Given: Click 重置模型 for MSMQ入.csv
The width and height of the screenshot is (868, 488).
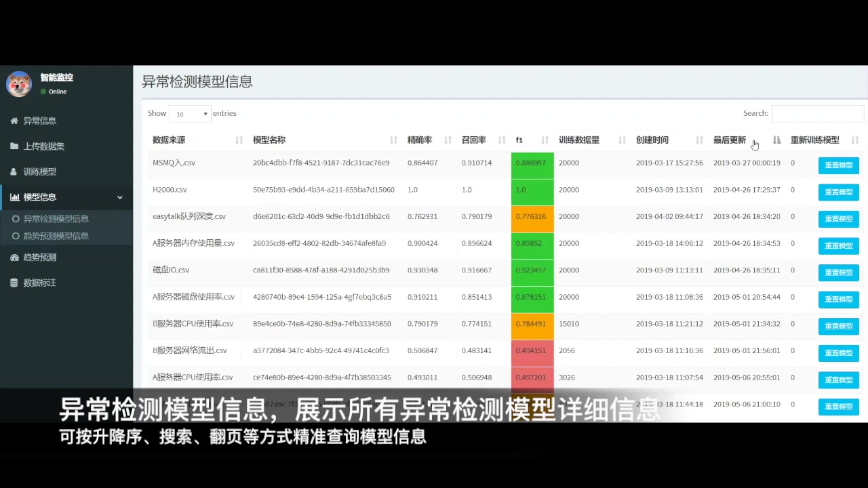Looking at the screenshot, I should [838, 165].
